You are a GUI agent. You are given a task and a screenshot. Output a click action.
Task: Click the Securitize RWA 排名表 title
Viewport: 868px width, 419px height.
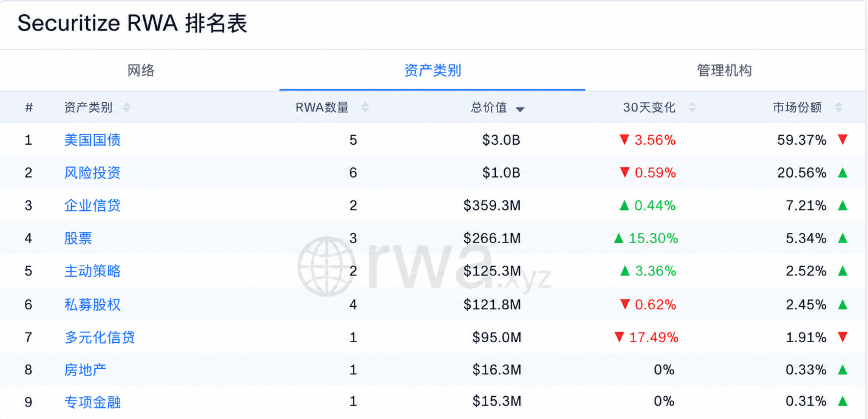point(132,23)
